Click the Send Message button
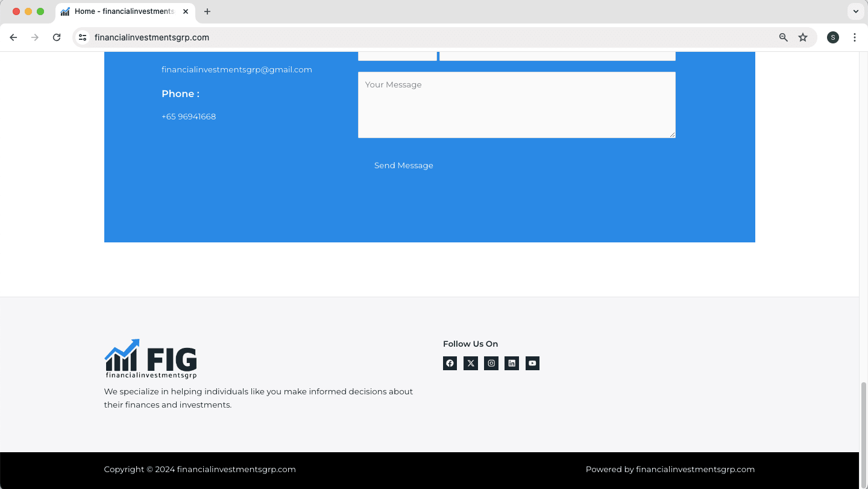The height and width of the screenshot is (489, 868). point(404,165)
